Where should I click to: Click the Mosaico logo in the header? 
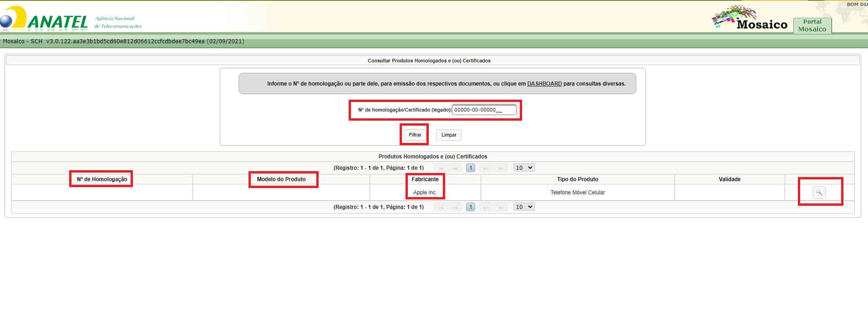tap(750, 20)
